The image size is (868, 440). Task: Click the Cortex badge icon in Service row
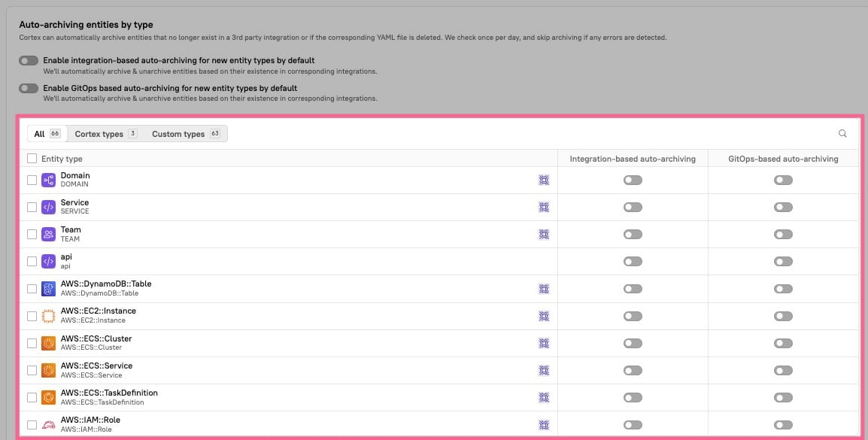point(544,207)
